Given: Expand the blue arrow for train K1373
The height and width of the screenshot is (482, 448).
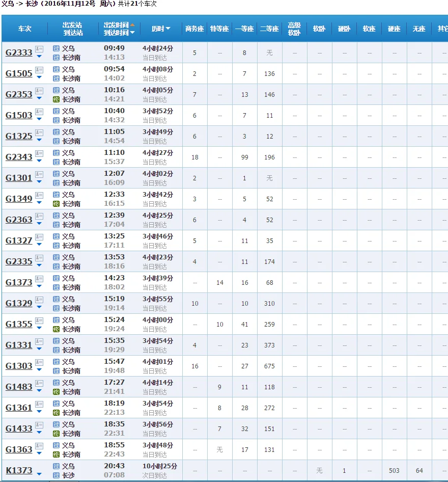Looking at the screenshot, I should (x=39, y=474).
